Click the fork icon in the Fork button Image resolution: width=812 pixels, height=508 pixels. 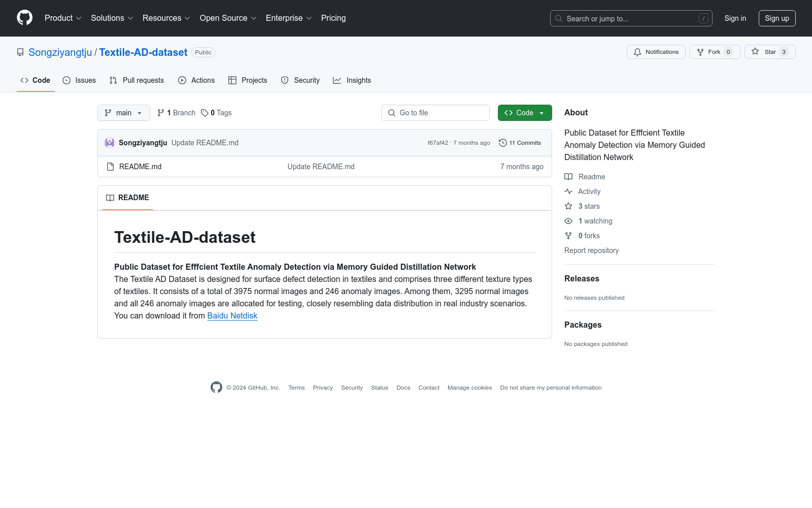point(700,52)
